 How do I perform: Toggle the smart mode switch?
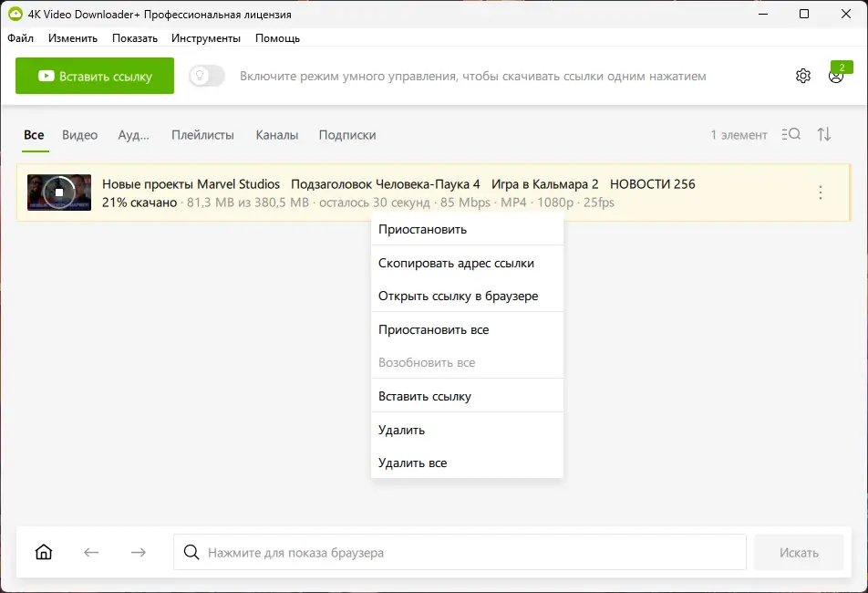pos(207,76)
